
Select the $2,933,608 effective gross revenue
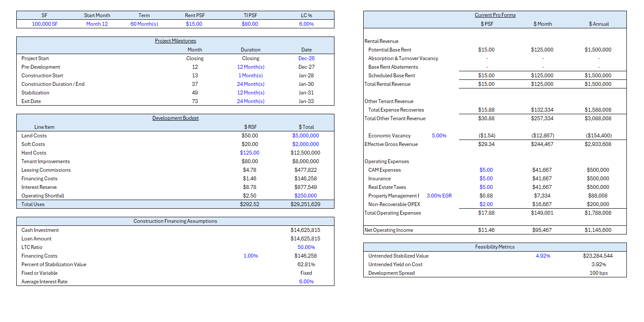598,144
